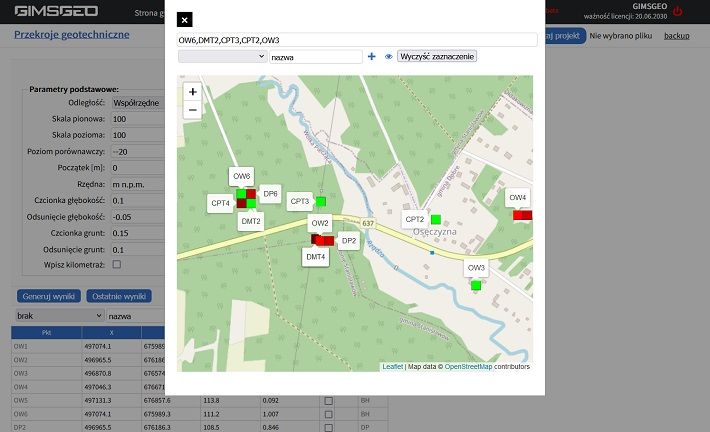Viewport: 710px width, 432px height.
Task: Click the OW1 table cell
Action: coord(46,346)
